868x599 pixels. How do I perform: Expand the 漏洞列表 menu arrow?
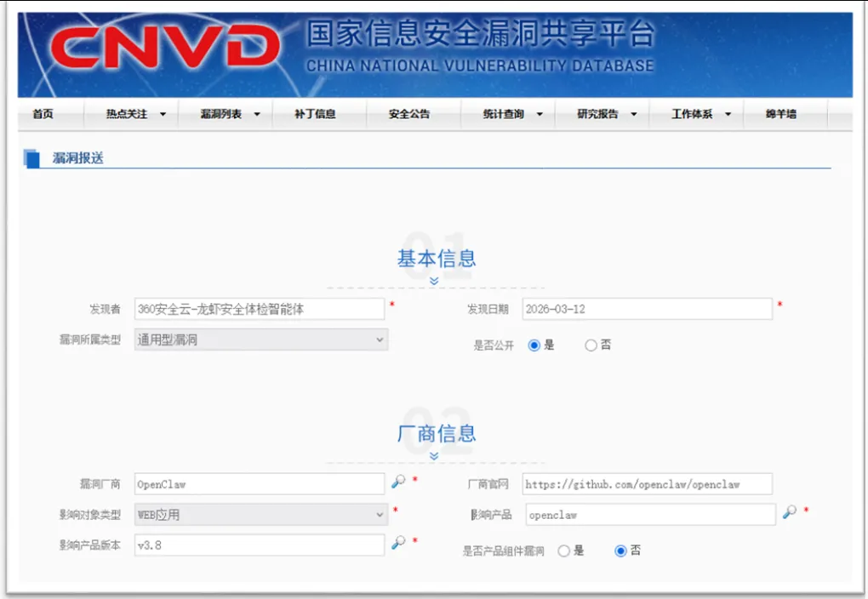257,115
